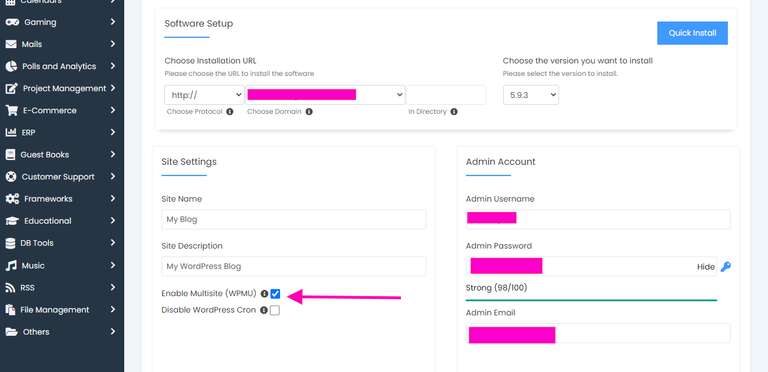Expand the ERP category chevron

click(113, 132)
